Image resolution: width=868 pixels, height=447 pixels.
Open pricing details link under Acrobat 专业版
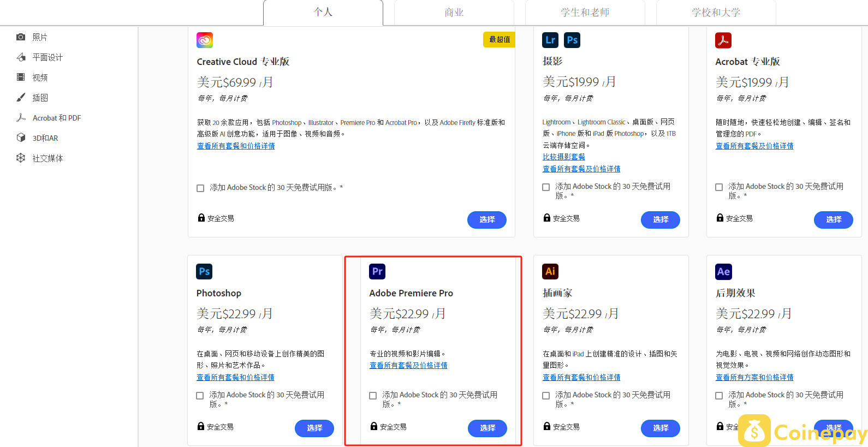pyautogui.click(x=754, y=146)
